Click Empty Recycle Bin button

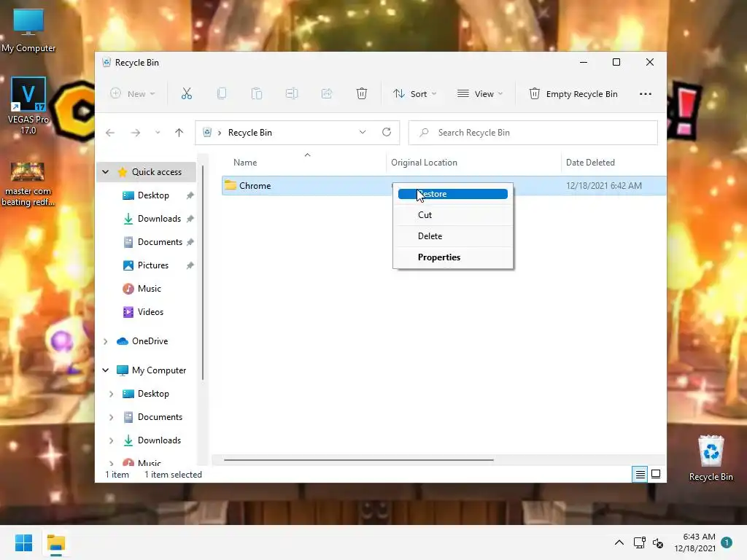coord(573,94)
